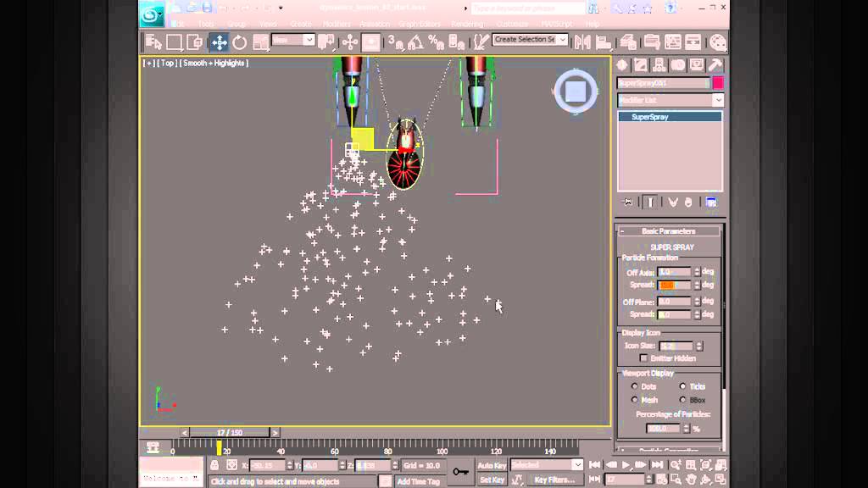Screen dimensions: 868x488
Task: Open the Help menu
Action: coord(593,25)
